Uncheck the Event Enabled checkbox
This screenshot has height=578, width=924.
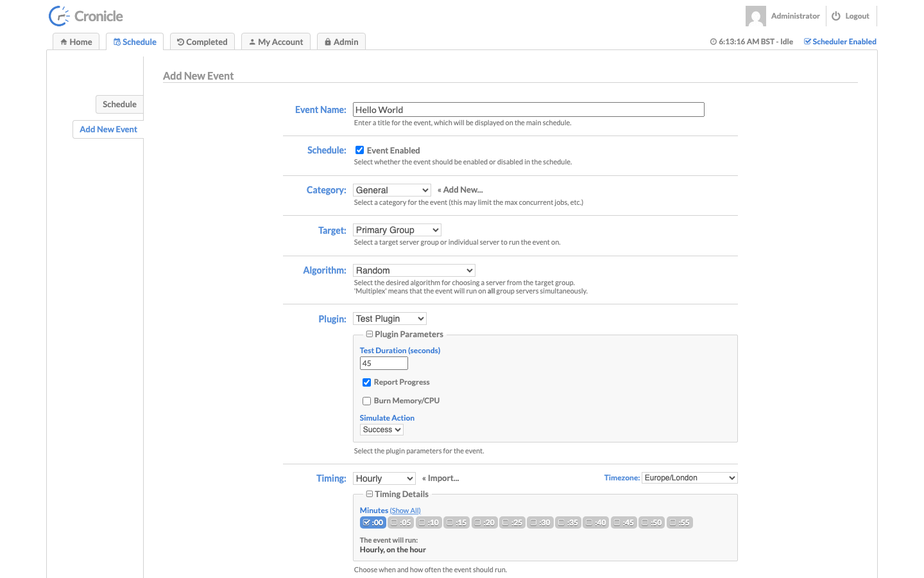(x=360, y=150)
